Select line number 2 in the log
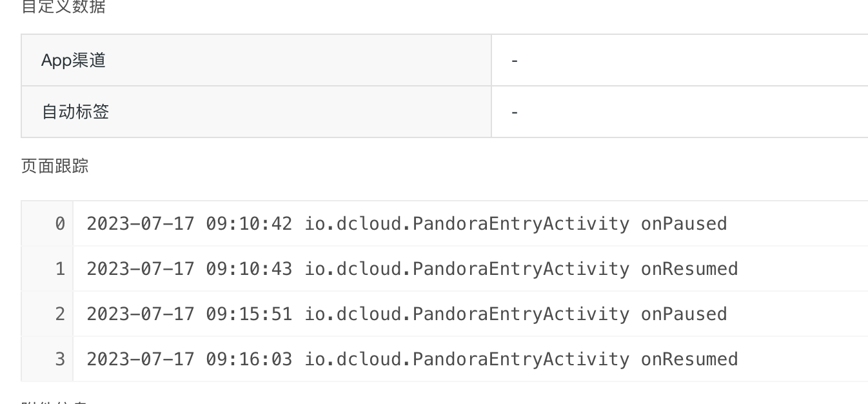This screenshot has width=868, height=404. coord(60,314)
